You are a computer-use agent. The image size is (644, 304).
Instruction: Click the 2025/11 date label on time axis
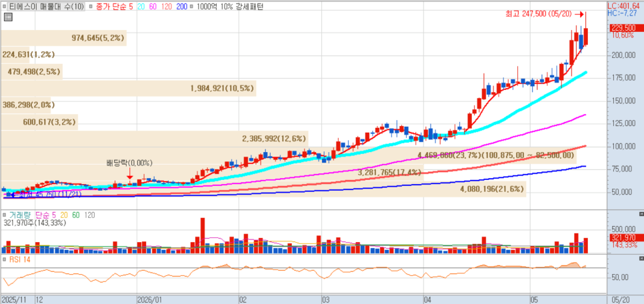(x=15, y=299)
